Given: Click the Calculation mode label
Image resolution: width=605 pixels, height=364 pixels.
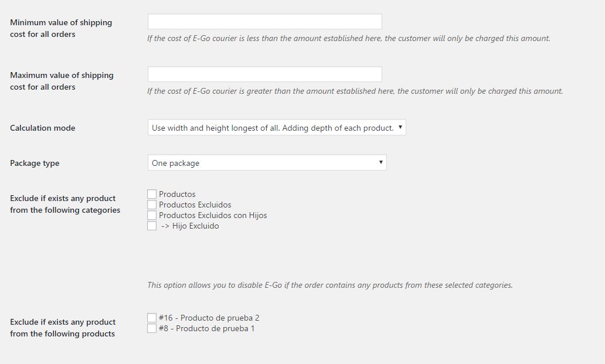Looking at the screenshot, I should coord(42,128).
